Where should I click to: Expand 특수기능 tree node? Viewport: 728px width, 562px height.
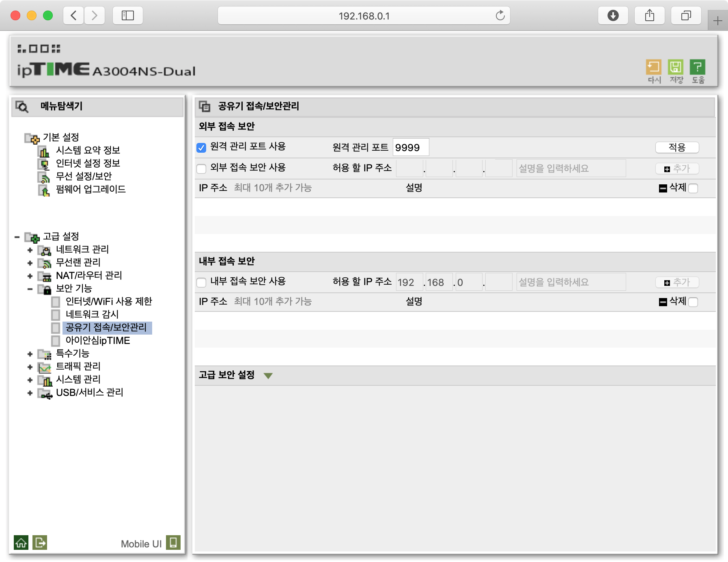[30, 354]
